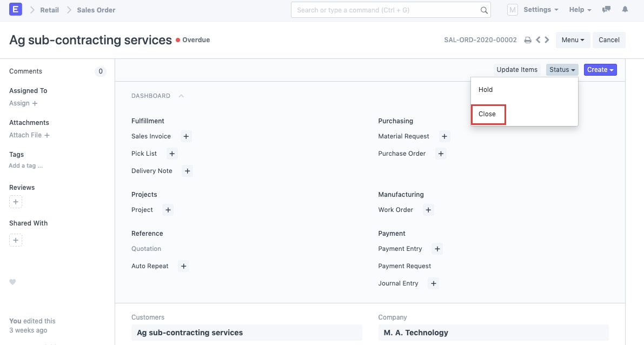
Task: Open the Settings dropdown in navbar
Action: pos(540,10)
